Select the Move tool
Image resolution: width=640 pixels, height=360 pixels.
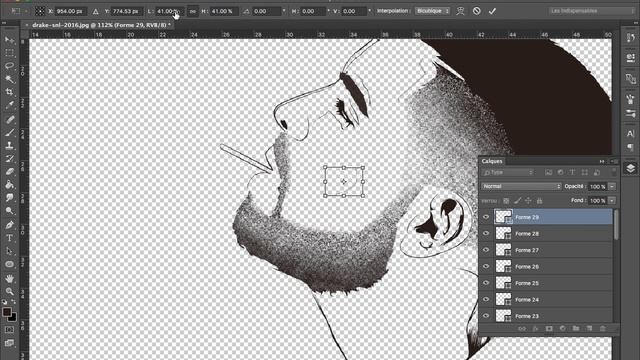[9, 40]
